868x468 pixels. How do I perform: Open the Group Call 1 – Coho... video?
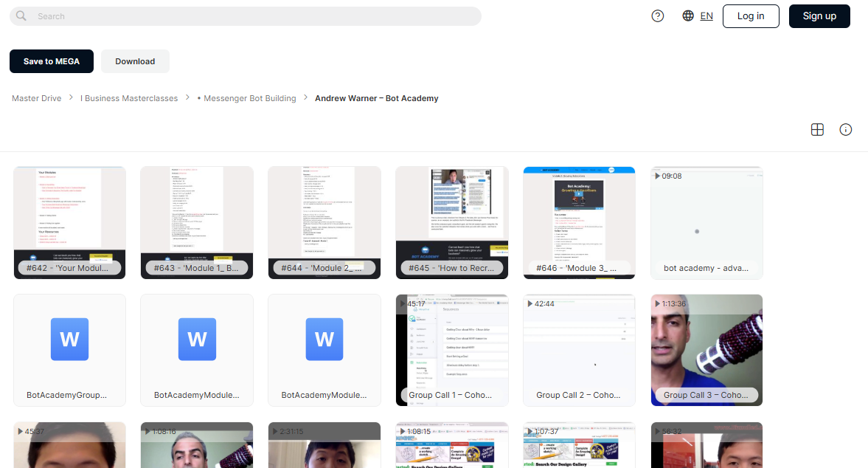[x=452, y=350]
